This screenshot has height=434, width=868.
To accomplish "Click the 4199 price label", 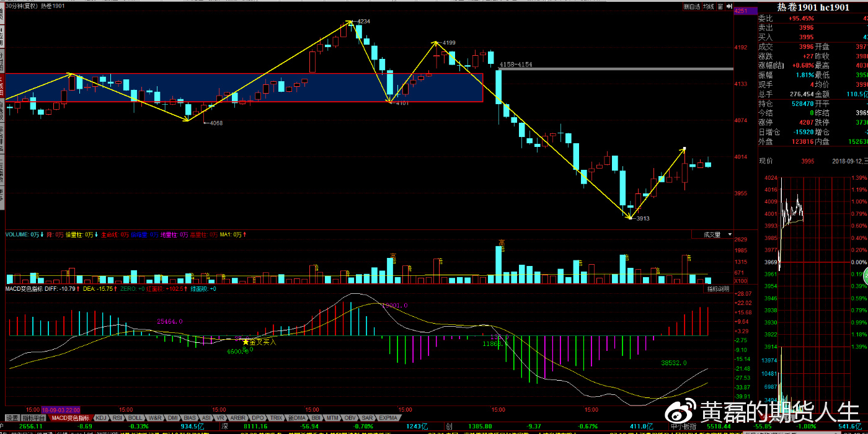I will pos(449,43).
